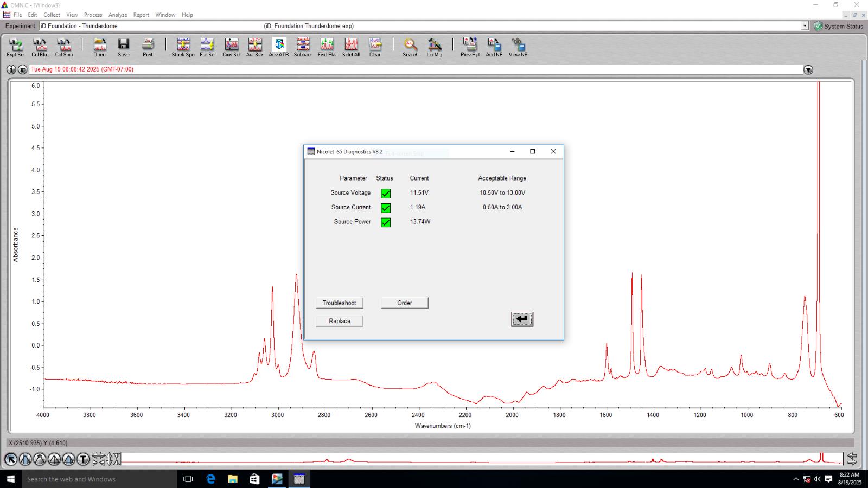Click Collect Background (Col Bkg) icon
Screen dimensions: 868x488
pos(40,47)
